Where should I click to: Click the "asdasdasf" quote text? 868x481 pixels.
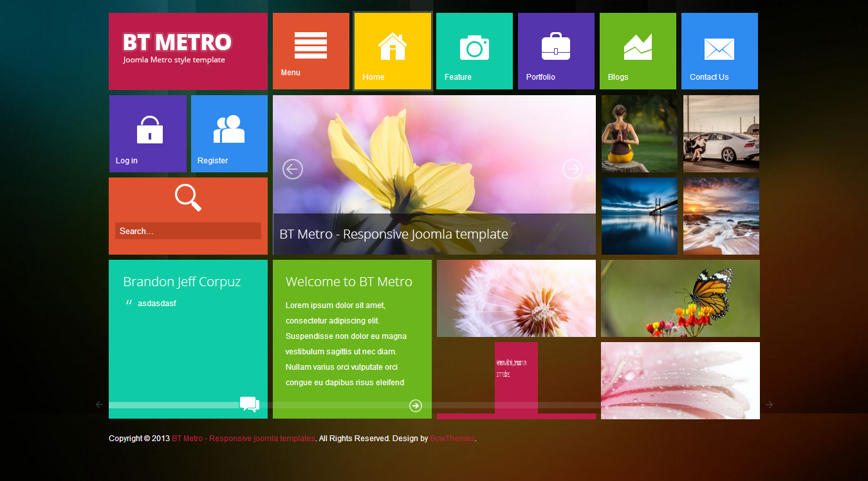click(157, 303)
